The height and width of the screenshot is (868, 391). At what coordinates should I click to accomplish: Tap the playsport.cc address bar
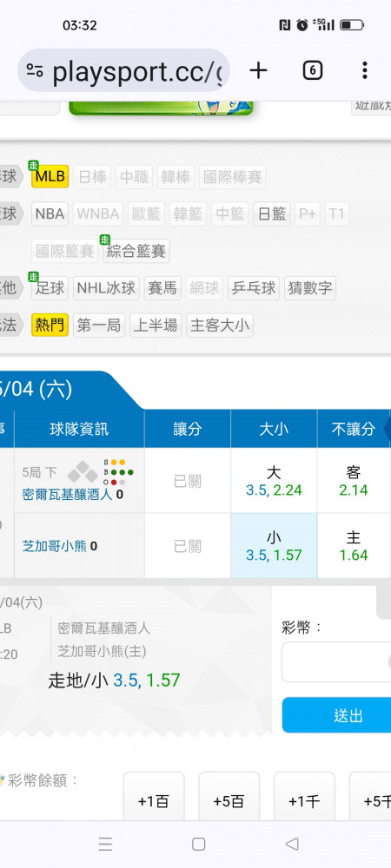pyautogui.click(x=124, y=70)
